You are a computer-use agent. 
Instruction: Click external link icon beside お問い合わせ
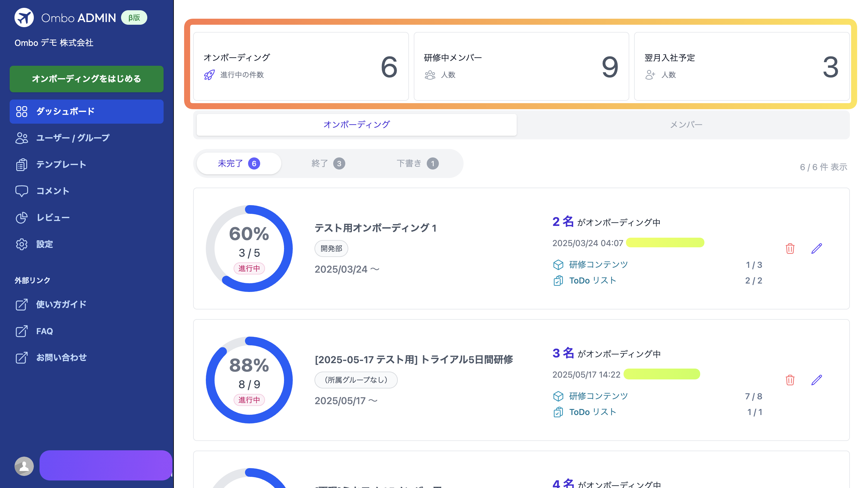tap(21, 357)
